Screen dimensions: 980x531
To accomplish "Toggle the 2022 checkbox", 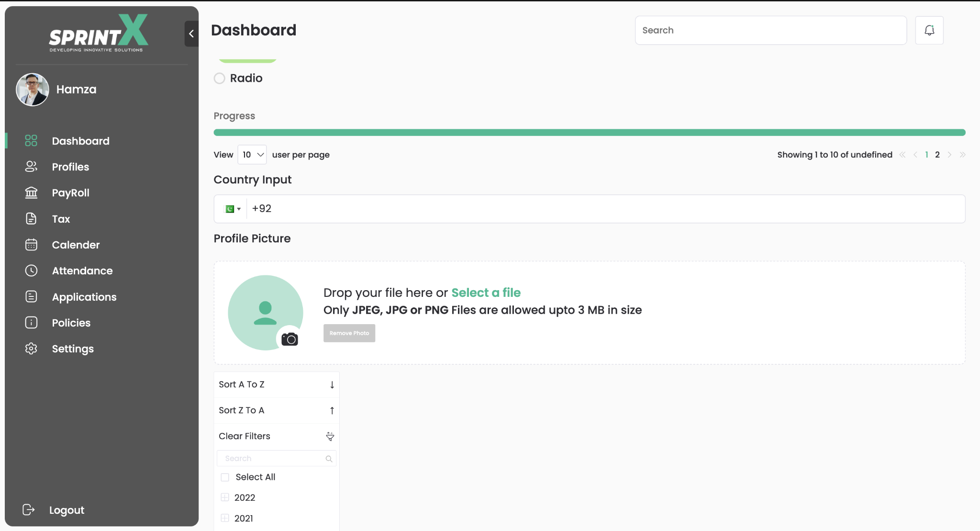I will tap(225, 497).
